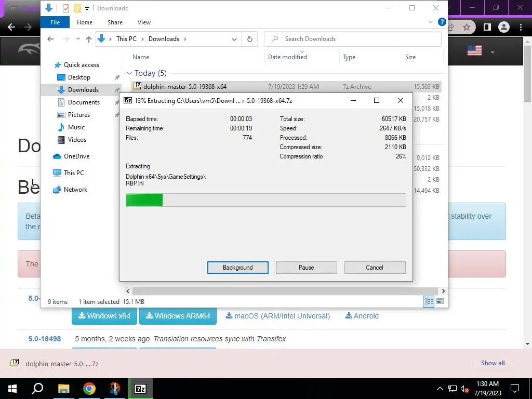532x399 pixels.
Task: Go up one folder level
Action: (88, 39)
